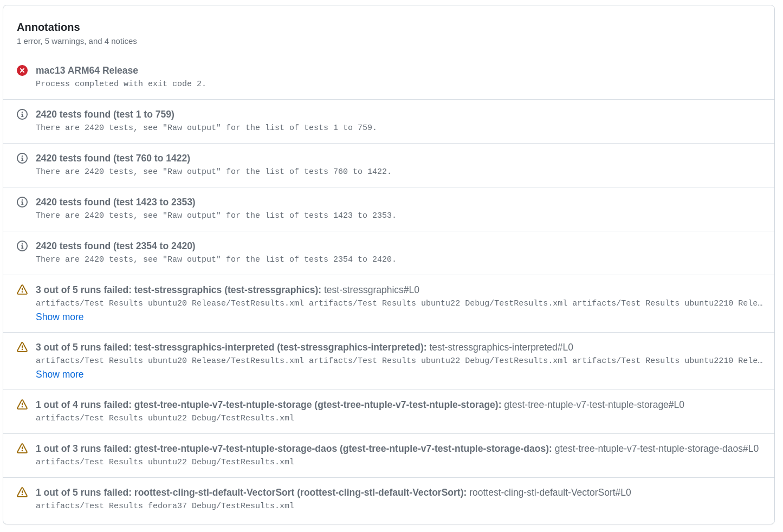Click notice icon for tests 760 to 1422
This screenshot has height=532, width=783.
tap(22, 158)
